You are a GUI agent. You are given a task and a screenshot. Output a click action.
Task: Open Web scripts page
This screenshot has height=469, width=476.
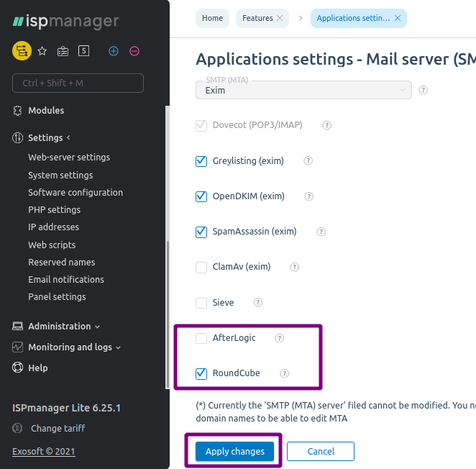[x=52, y=245]
